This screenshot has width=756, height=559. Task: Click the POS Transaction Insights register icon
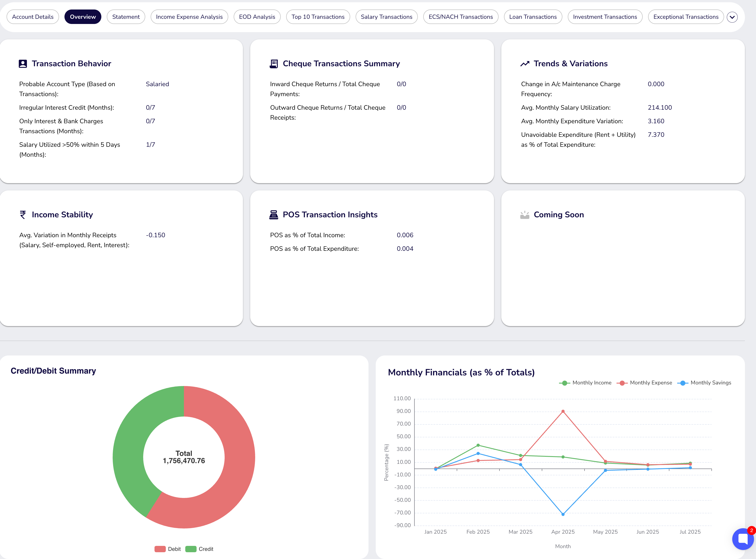[273, 215]
